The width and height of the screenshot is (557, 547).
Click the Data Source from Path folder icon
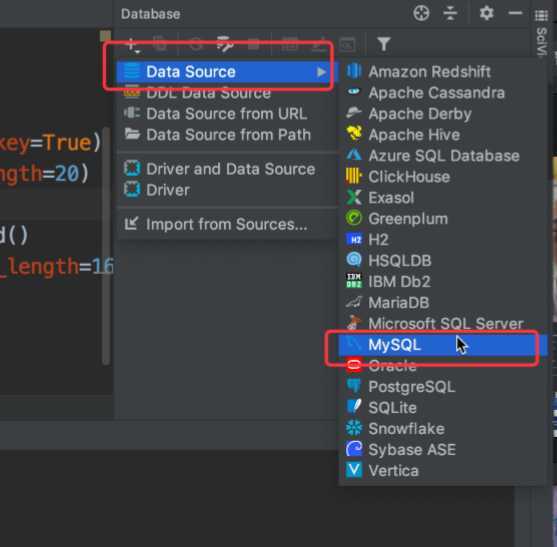point(133,134)
